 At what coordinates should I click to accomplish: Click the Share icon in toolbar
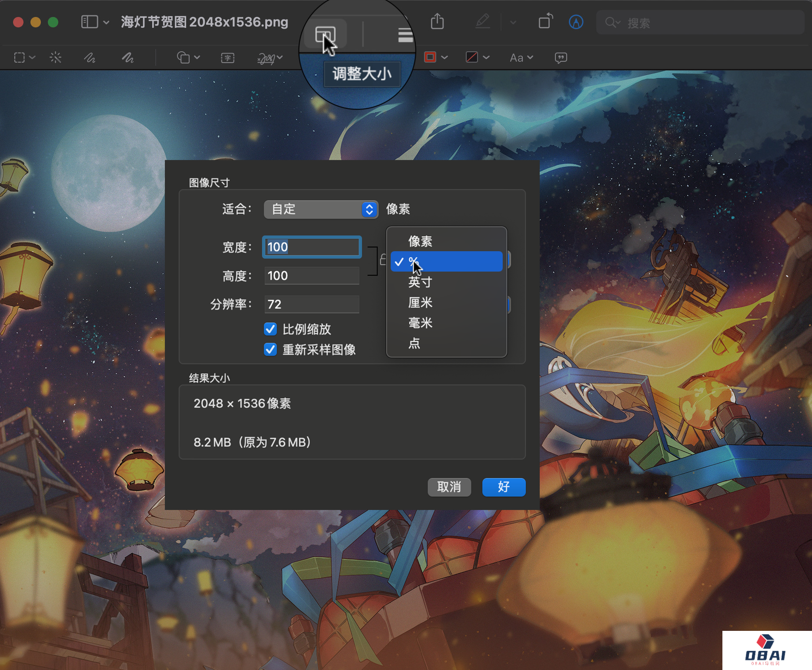click(x=437, y=22)
